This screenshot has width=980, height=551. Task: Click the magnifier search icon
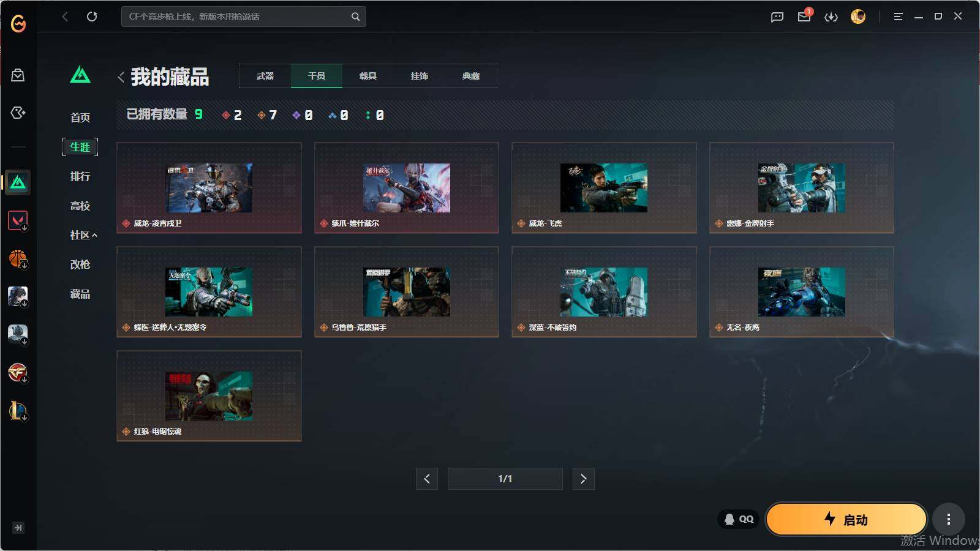coord(355,17)
